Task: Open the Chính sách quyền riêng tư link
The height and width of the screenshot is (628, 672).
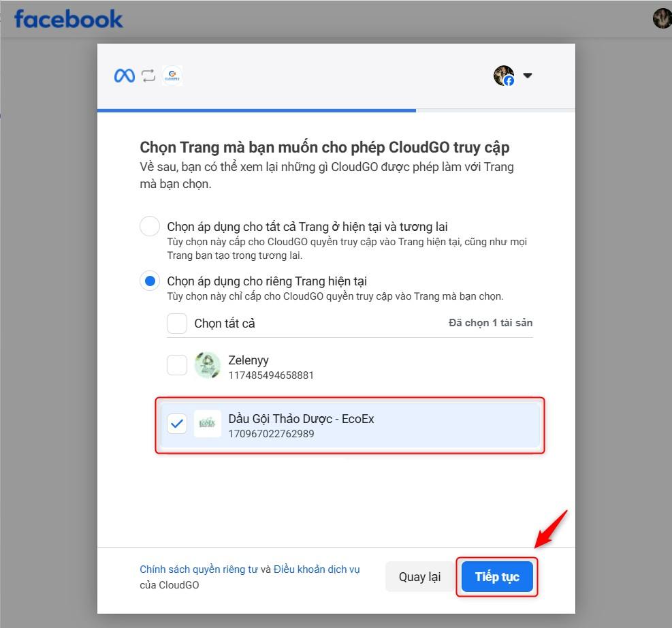Action: (199, 569)
